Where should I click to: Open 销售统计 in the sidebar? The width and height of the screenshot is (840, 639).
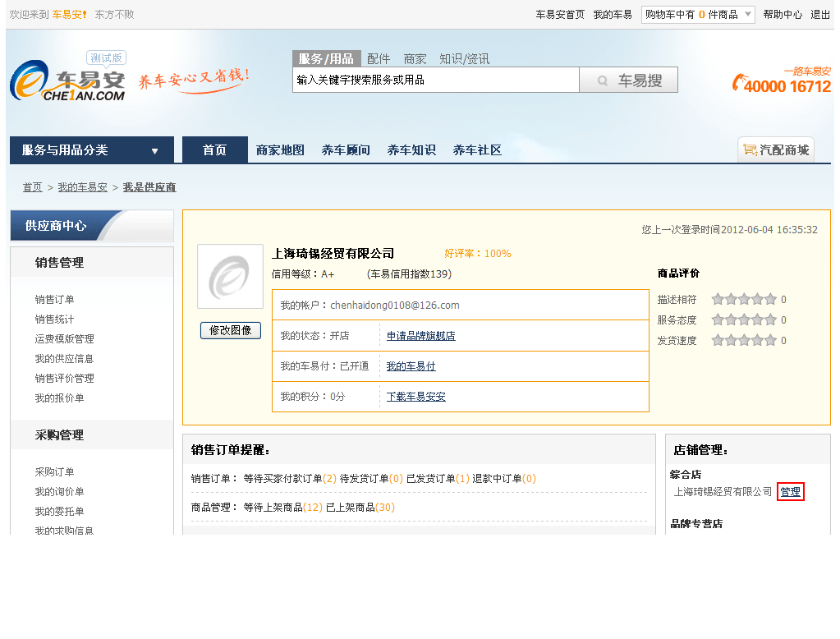click(x=55, y=319)
